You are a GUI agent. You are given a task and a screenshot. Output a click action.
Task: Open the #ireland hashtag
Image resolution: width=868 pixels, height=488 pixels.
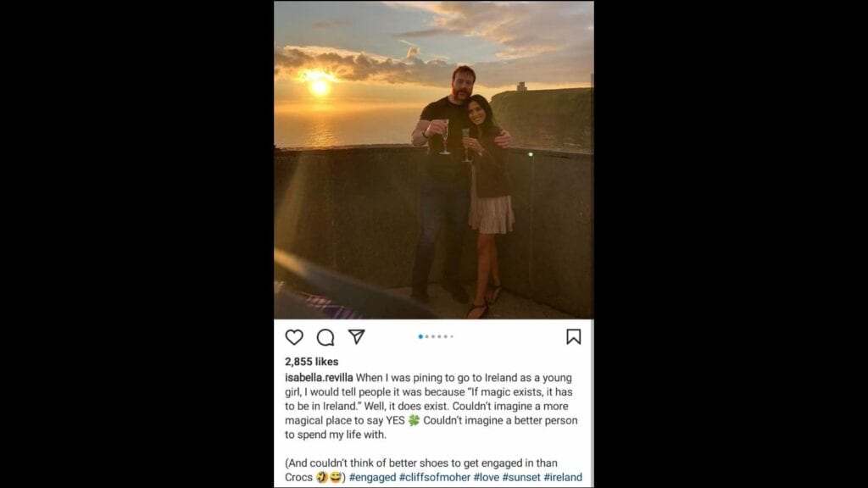(x=563, y=477)
